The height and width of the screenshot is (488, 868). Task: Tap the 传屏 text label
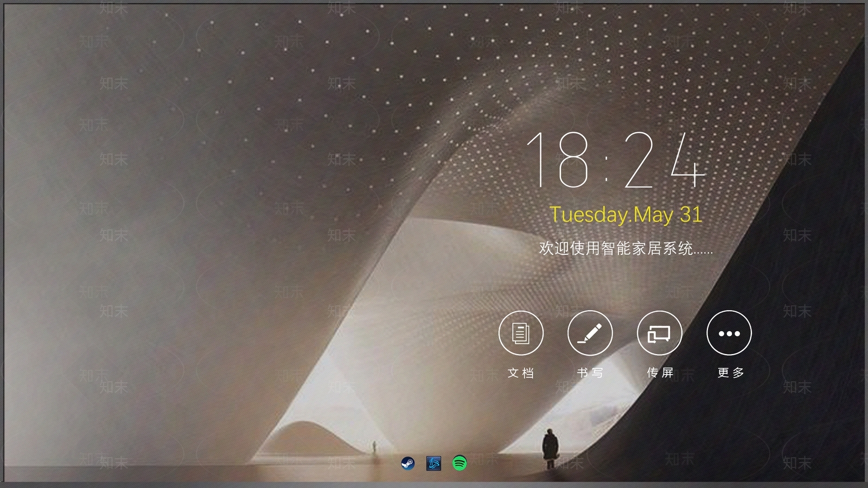660,373
